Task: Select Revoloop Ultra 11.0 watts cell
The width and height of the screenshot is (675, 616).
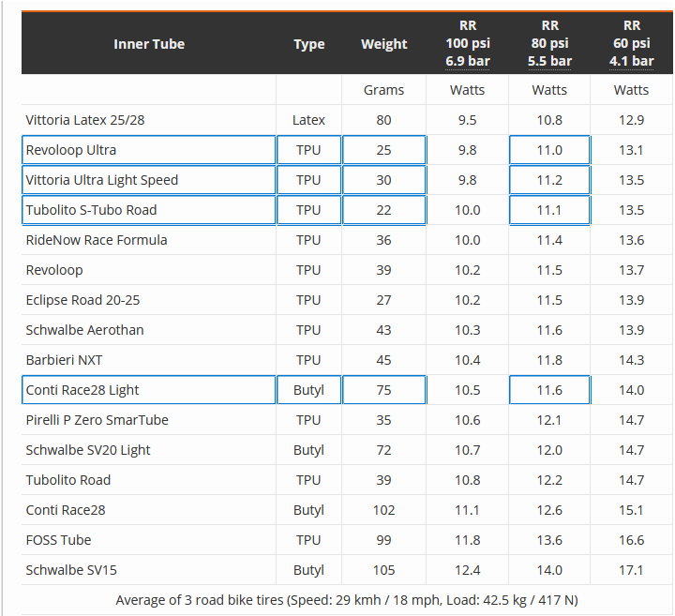Action: pos(549,150)
